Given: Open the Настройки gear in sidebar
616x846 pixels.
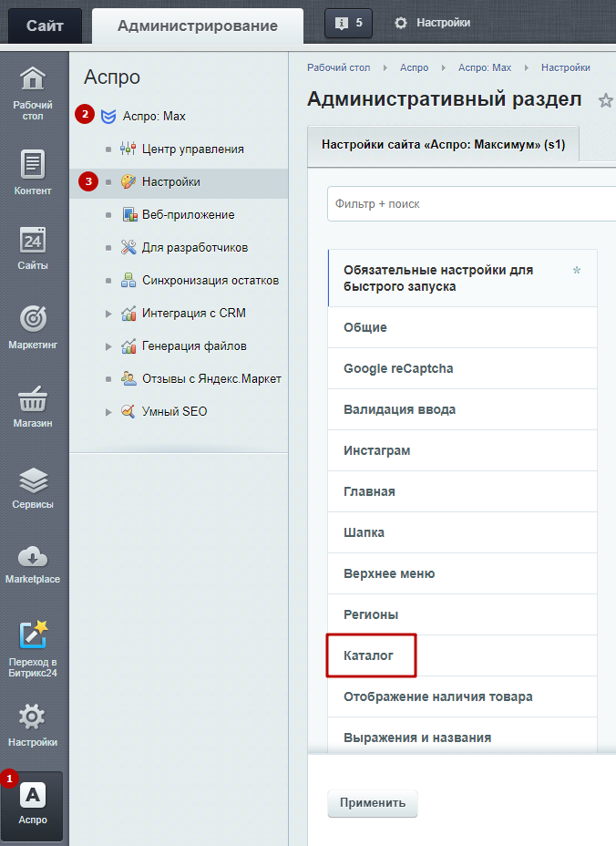Looking at the screenshot, I should 33,717.
